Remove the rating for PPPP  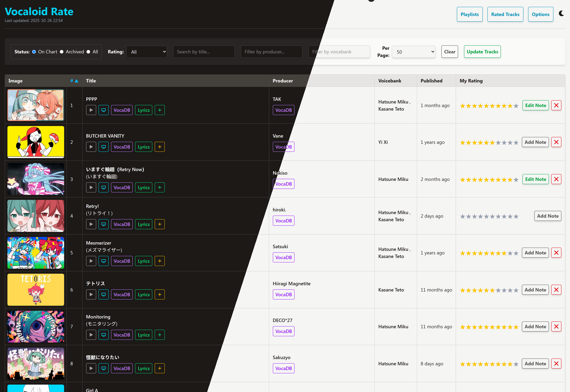[556, 105]
